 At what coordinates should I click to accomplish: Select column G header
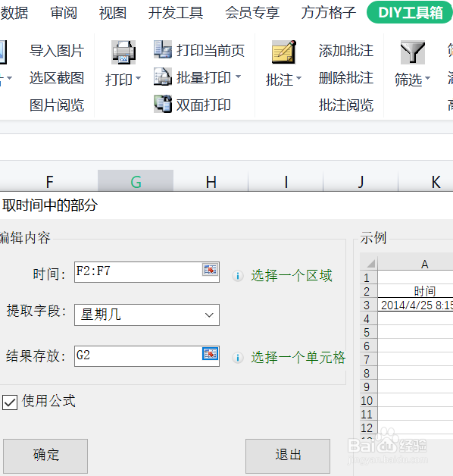pyautogui.click(x=136, y=181)
